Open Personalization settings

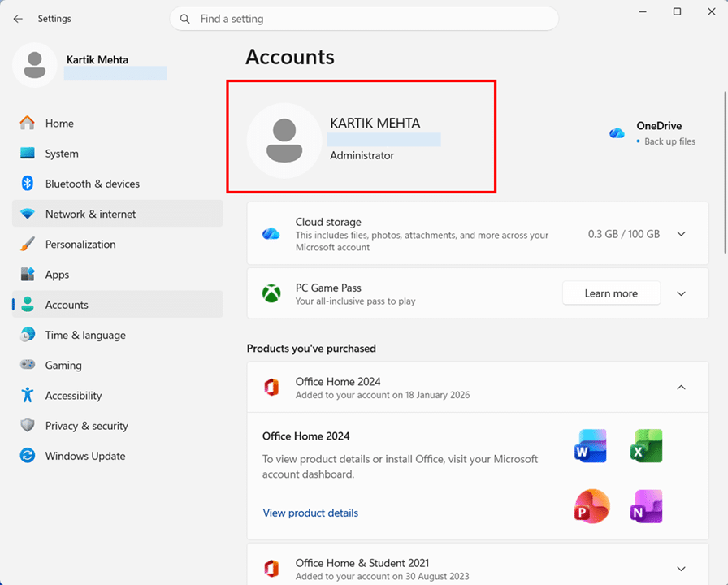[x=80, y=245]
